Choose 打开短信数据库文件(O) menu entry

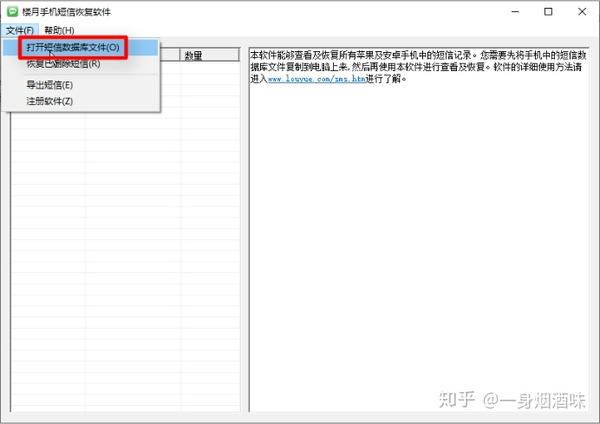[x=81, y=47]
